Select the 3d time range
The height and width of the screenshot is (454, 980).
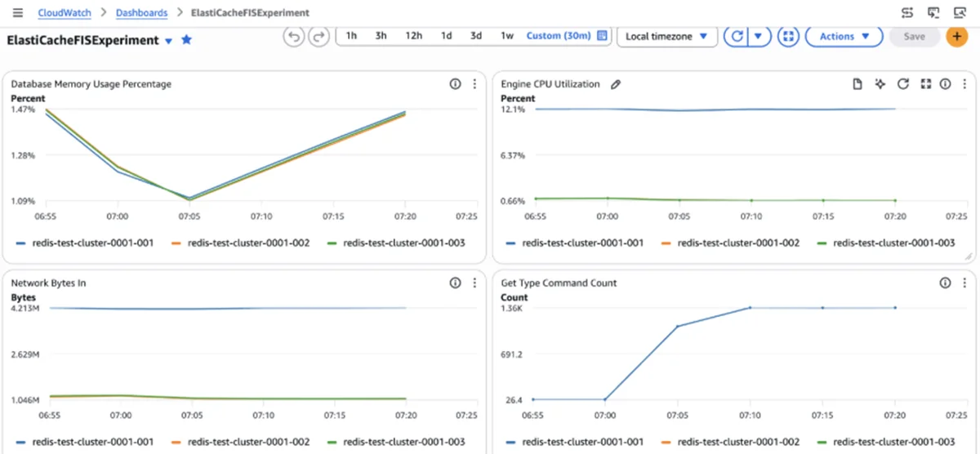tap(476, 36)
